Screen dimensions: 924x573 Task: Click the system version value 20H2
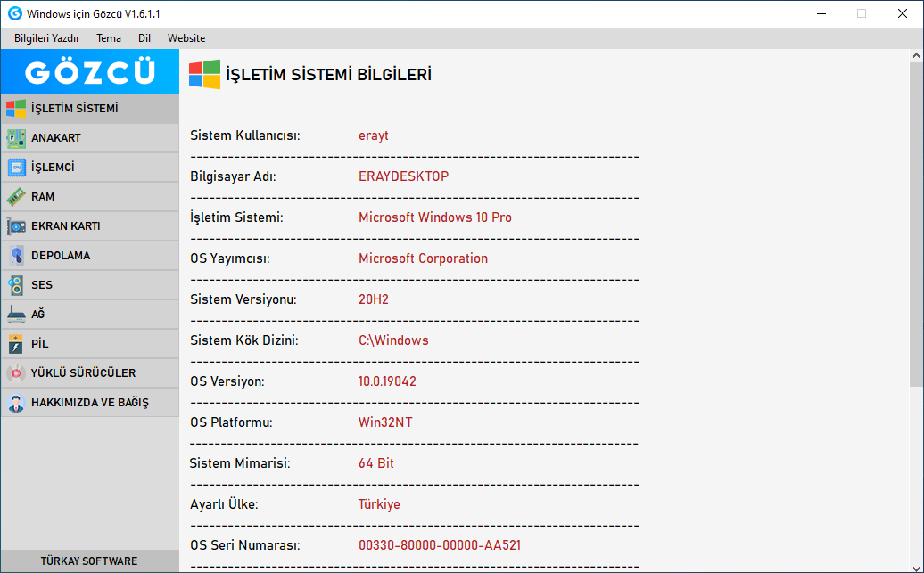coord(374,299)
